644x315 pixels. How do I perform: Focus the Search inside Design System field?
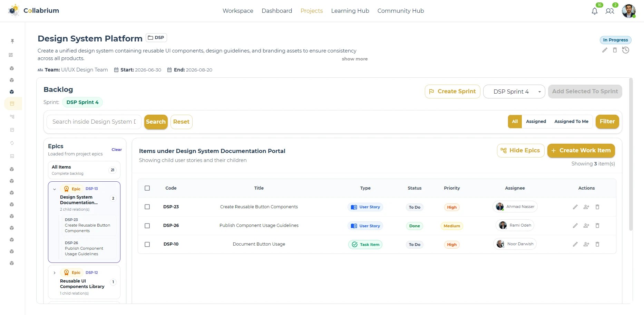94,122
